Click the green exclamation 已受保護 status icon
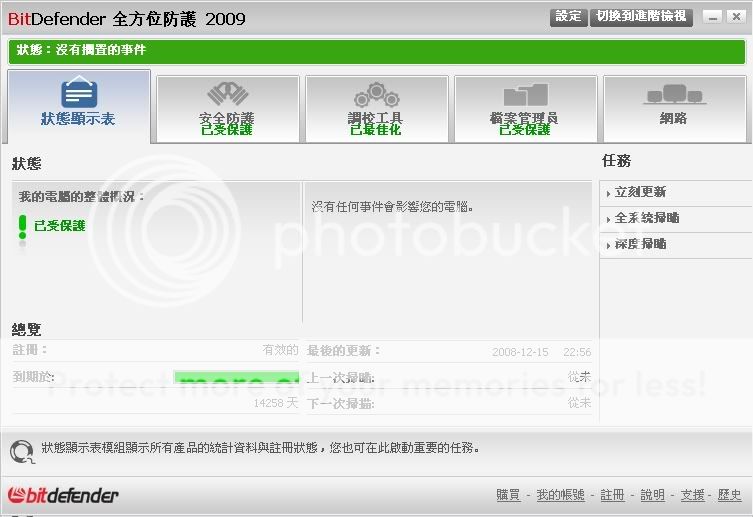The height and width of the screenshot is (517, 753). [23, 227]
